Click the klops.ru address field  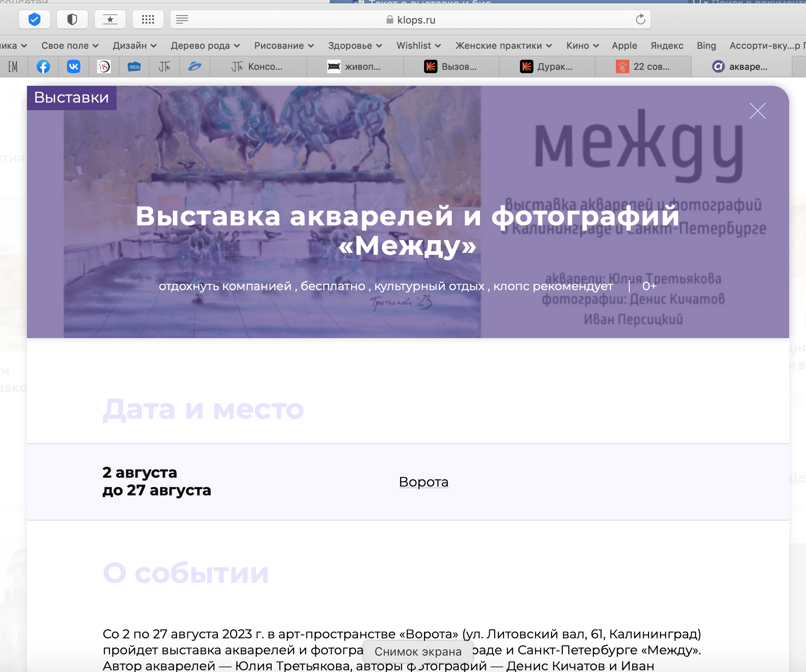point(411,19)
